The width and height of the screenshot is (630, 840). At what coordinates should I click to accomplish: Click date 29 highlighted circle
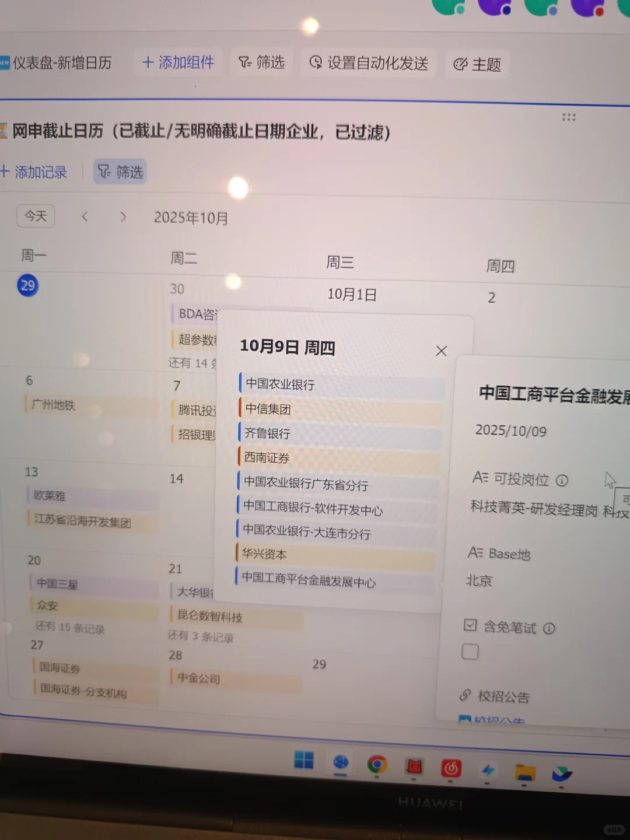[28, 285]
